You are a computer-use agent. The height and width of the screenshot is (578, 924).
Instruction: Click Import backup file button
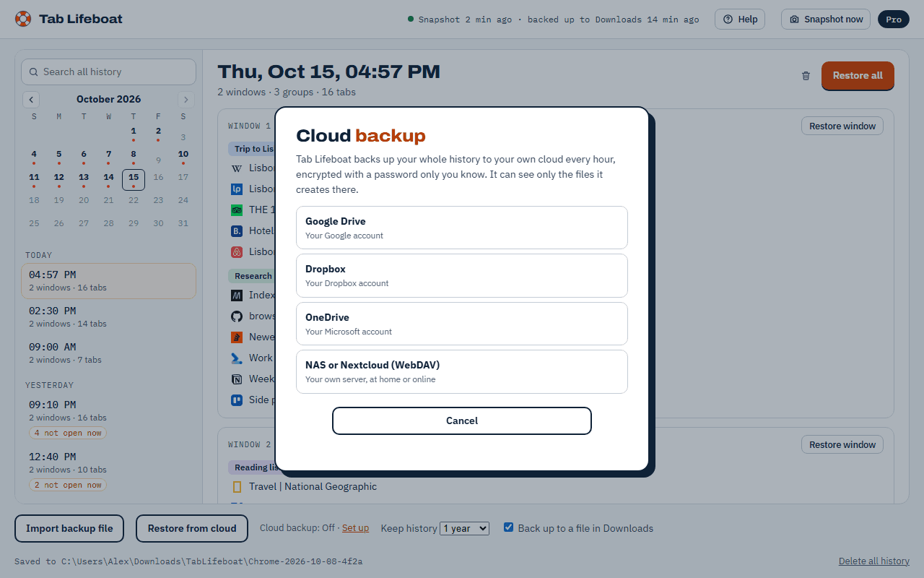point(69,528)
